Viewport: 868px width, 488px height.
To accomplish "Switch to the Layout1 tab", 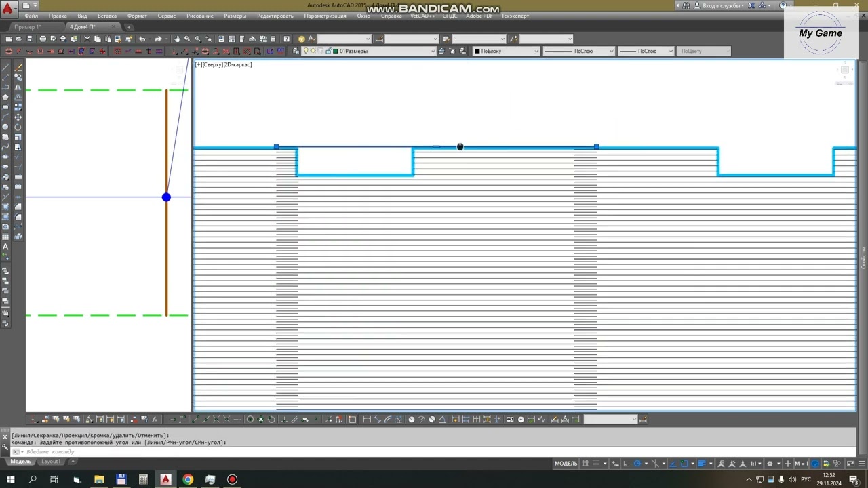I will [50, 462].
